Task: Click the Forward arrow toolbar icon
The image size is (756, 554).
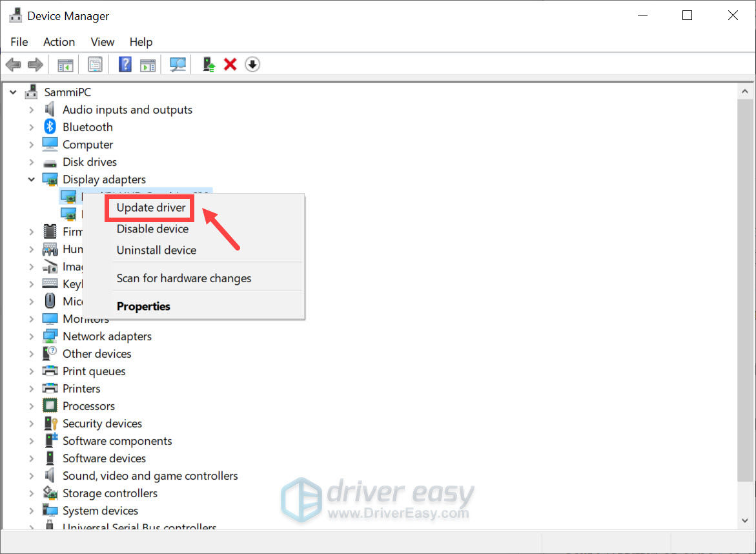Action: tap(36, 64)
